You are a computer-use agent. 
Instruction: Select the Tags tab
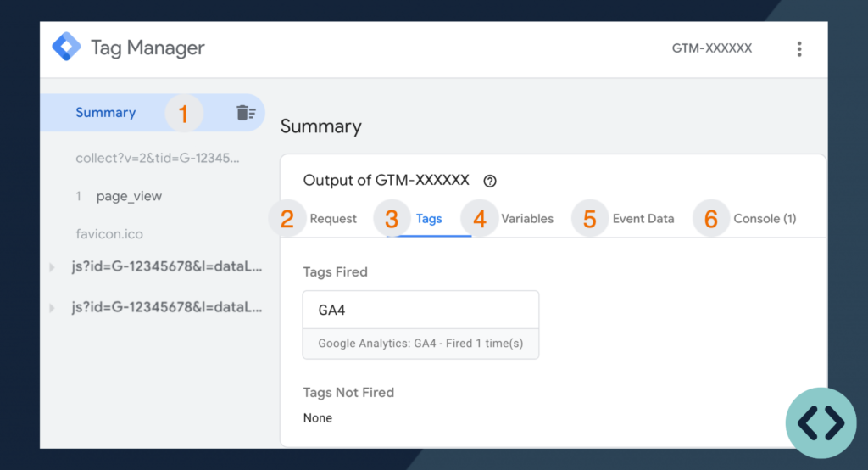(429, 219)
